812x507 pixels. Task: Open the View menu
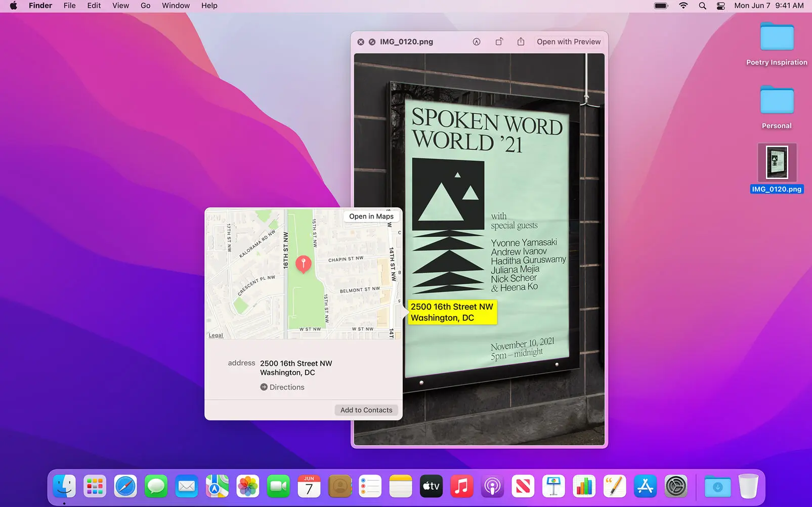pos(120,6)
